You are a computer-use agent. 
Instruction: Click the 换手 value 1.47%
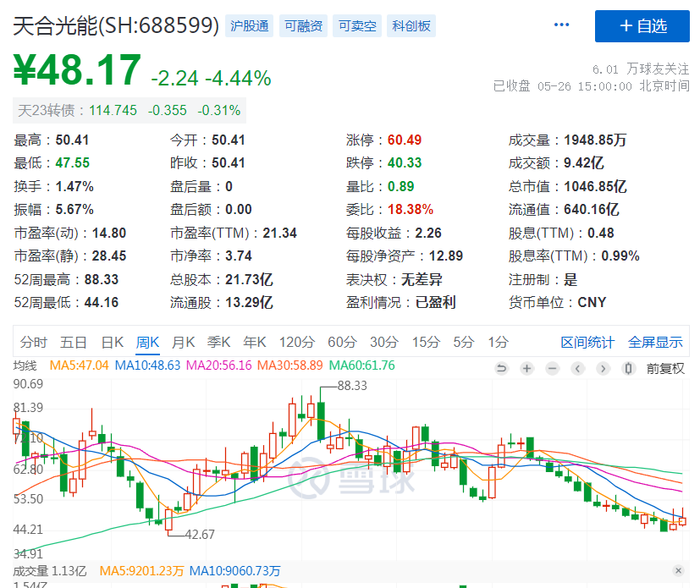[74, 186]
